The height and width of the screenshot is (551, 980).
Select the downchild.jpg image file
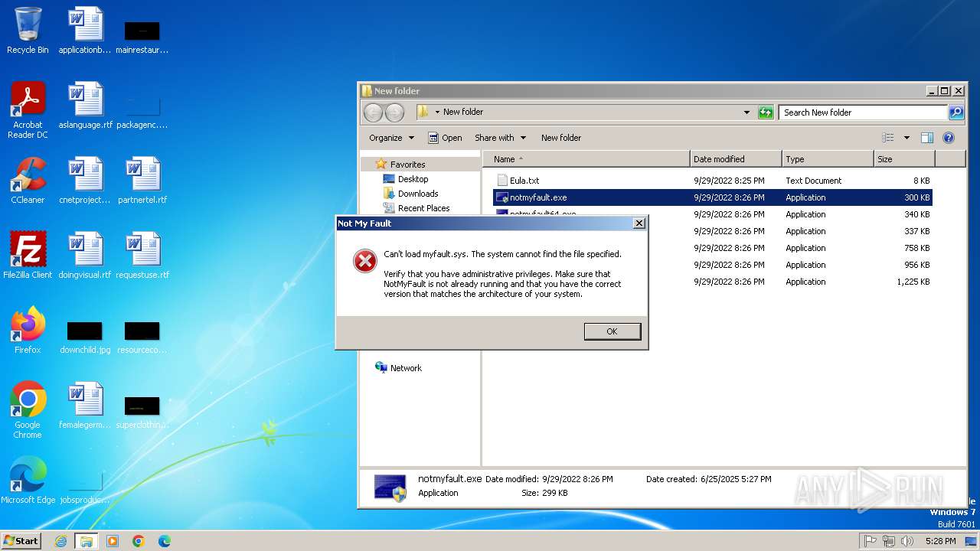pyautogui.click(x=85, y=338)
